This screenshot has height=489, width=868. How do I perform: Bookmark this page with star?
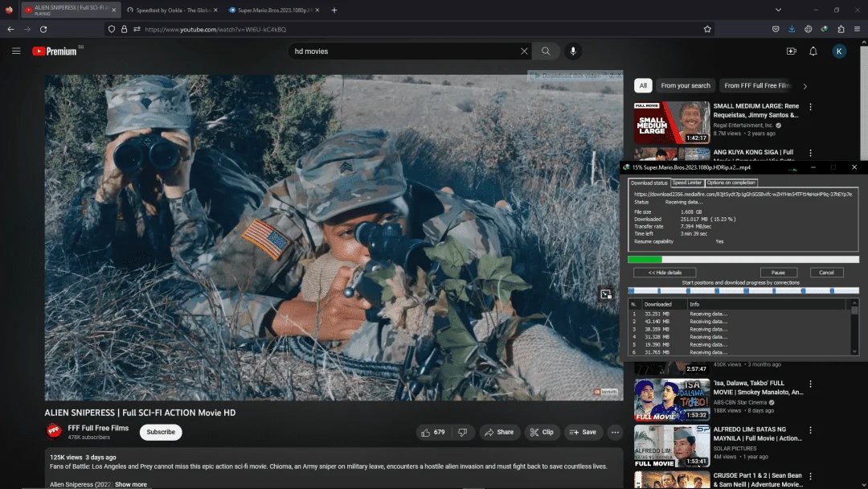point(707,29)
